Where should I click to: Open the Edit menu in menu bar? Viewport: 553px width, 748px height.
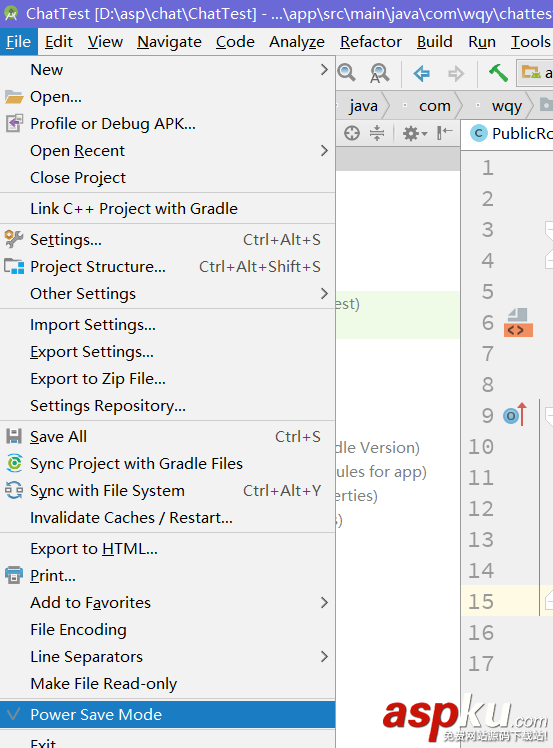click(x=59, y=42)
